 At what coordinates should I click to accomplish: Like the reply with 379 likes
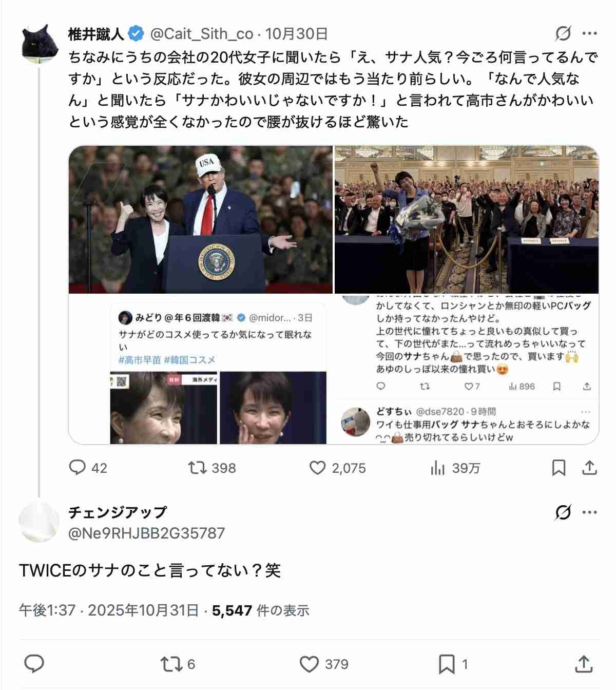click(x=324, y=664)
